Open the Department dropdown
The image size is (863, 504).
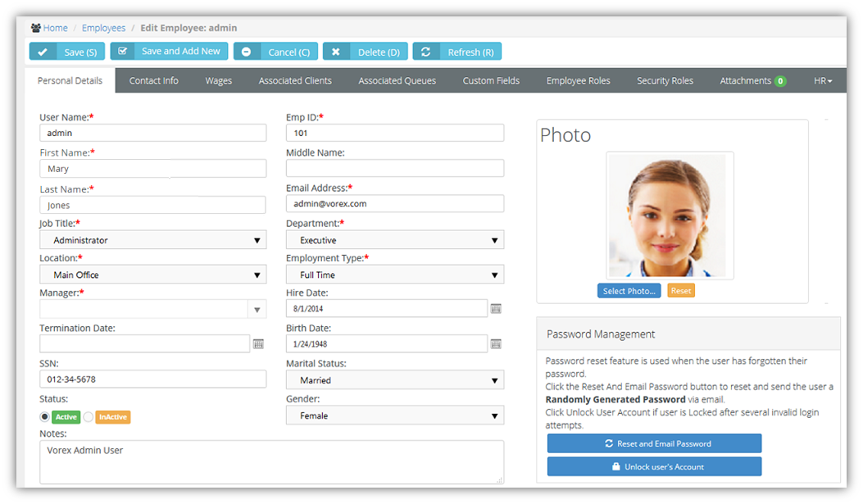click(395, 240)
